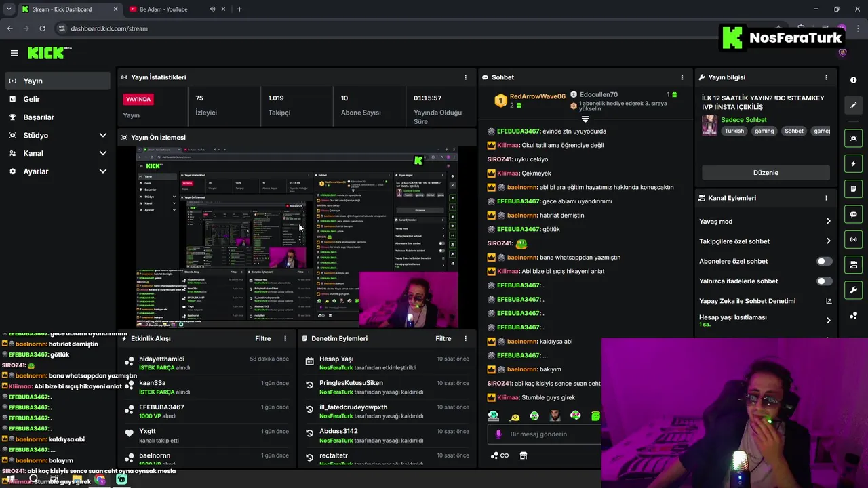Open the Etkinlik Akışı Filtre dropdown
Viewport: 868px width, 488px height.
(x=262, y=338)
